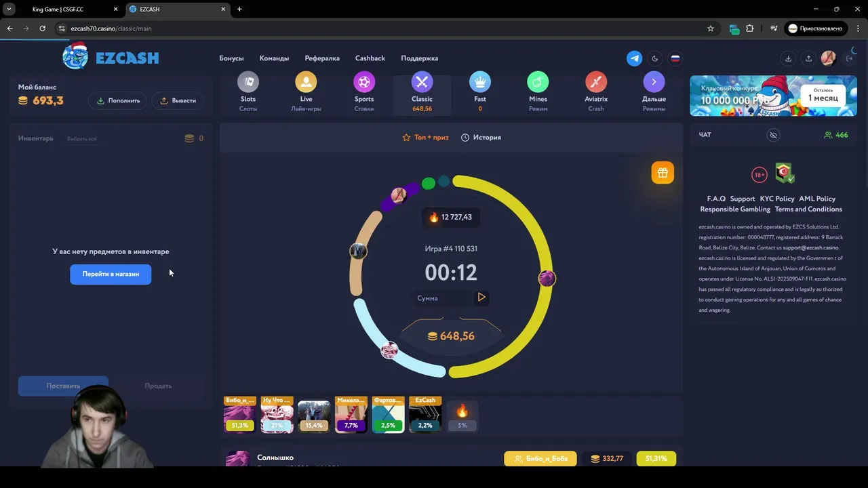The width and height of the screenshot is (868, 488).
Task: Click the Бибо_и_Боба player tag
Action: [x=540, y=459]
